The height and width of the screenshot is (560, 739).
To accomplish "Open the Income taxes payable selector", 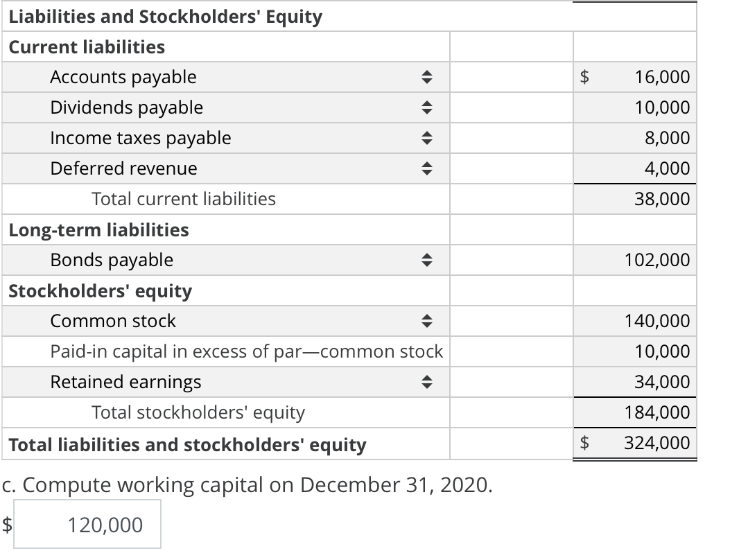I will tap(428, 138).
